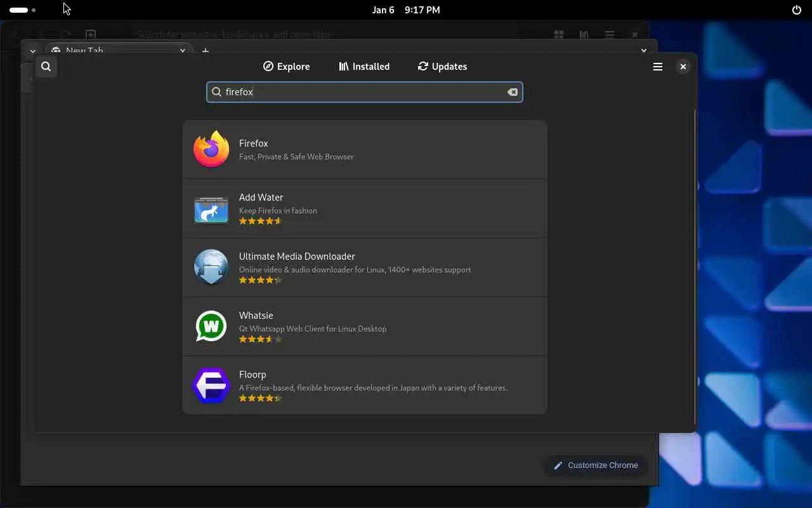Switch to the Installed tab
This screenshot has height=508, width=812.
(x=364, y=67)
